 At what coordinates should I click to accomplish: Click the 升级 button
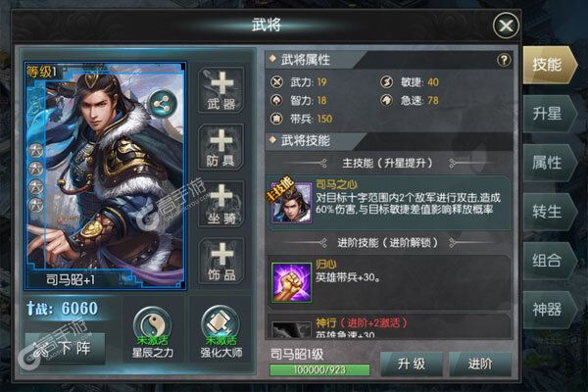click(412, 364)
